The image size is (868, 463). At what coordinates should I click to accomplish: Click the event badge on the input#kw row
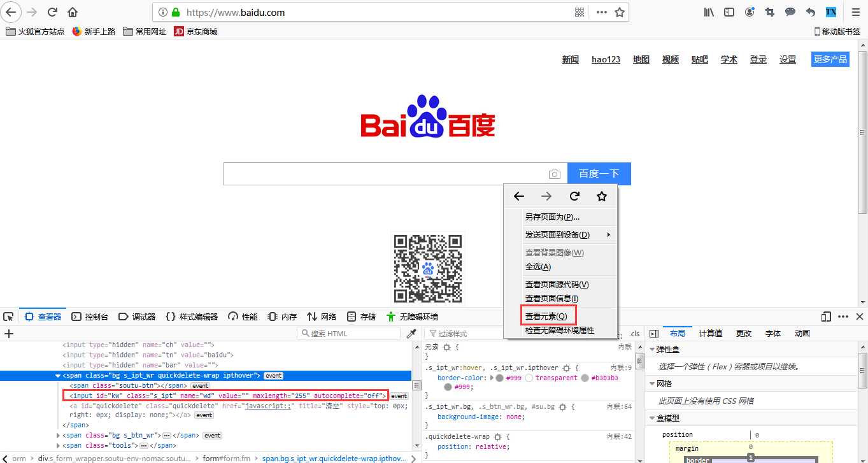click(x=399, y=395)
